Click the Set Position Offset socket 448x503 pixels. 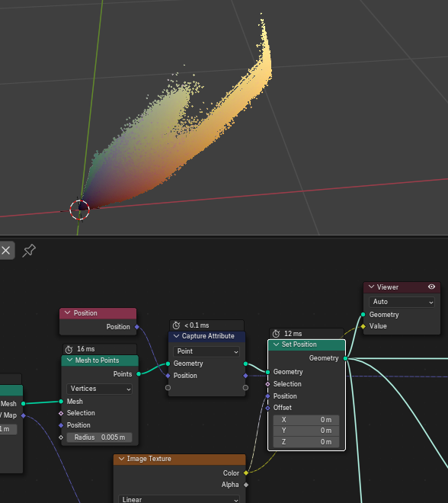tap(267, 408)
